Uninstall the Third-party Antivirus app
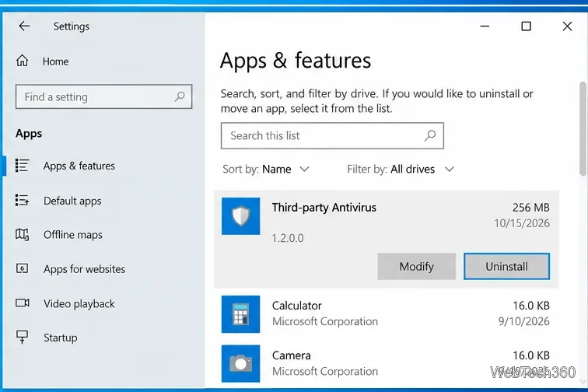The height and width of the screenshot is (392, 588). [x=506, y=266]
